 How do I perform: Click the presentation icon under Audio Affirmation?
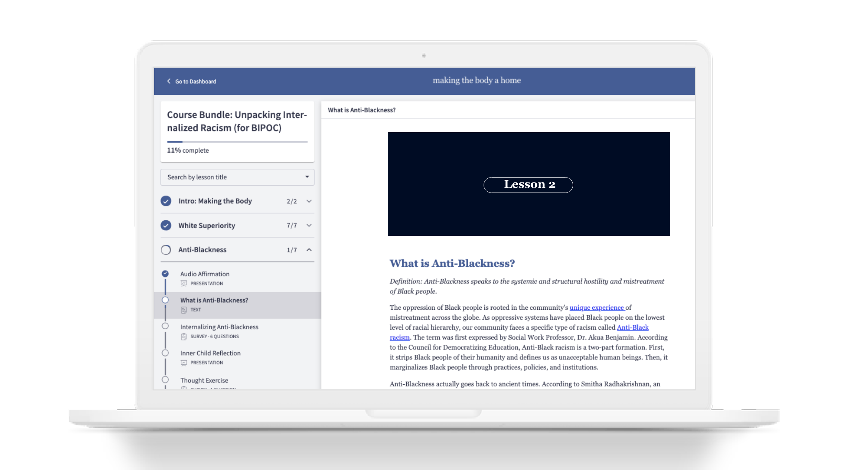point(184,284)
